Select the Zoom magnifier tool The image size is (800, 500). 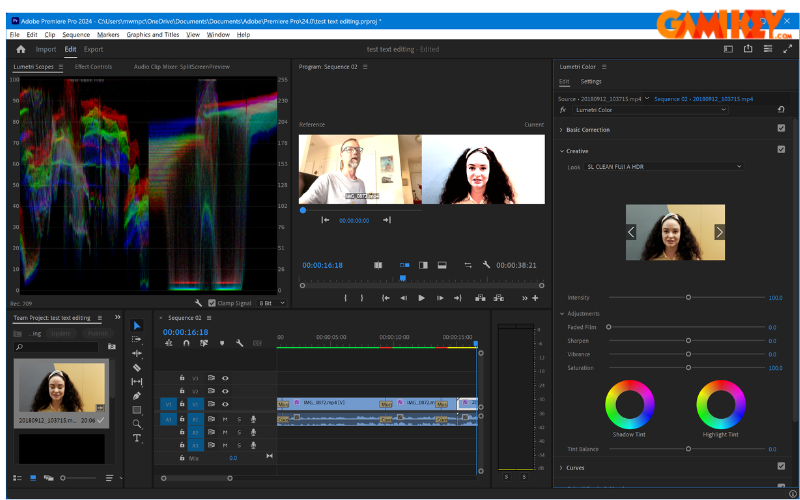coord(137,424)
